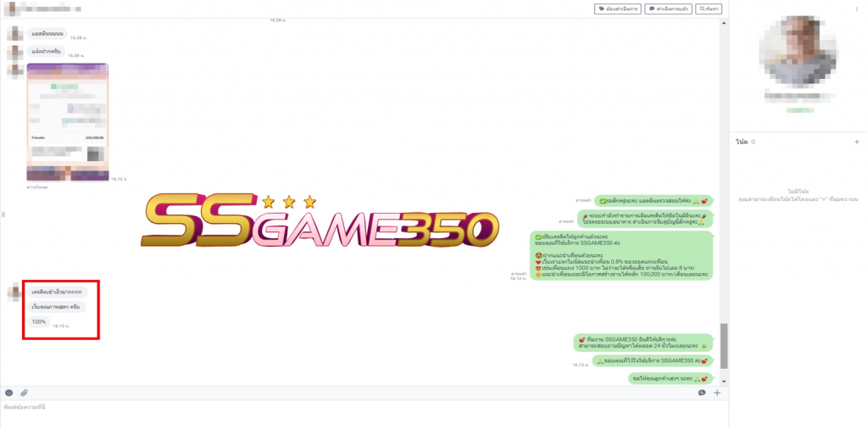868x429 pixels.
Task: Open saved replies chat-bubble icon
Action: click(702, 393)
